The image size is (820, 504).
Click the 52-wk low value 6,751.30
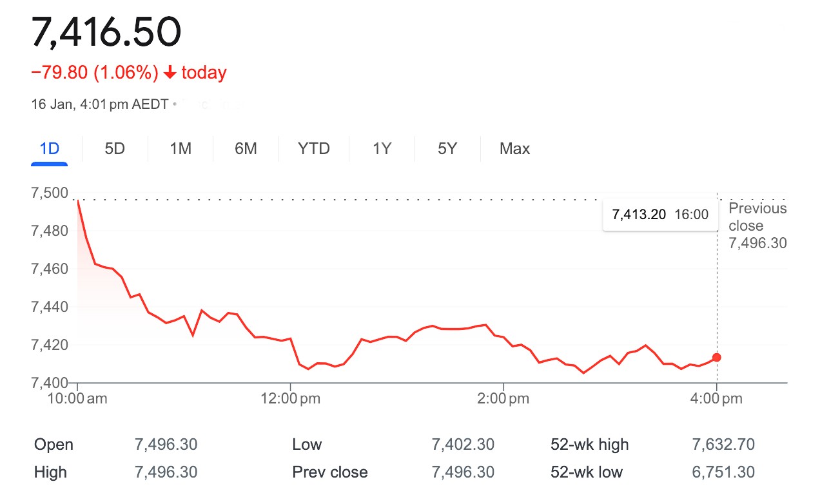[x=722, y=472]
